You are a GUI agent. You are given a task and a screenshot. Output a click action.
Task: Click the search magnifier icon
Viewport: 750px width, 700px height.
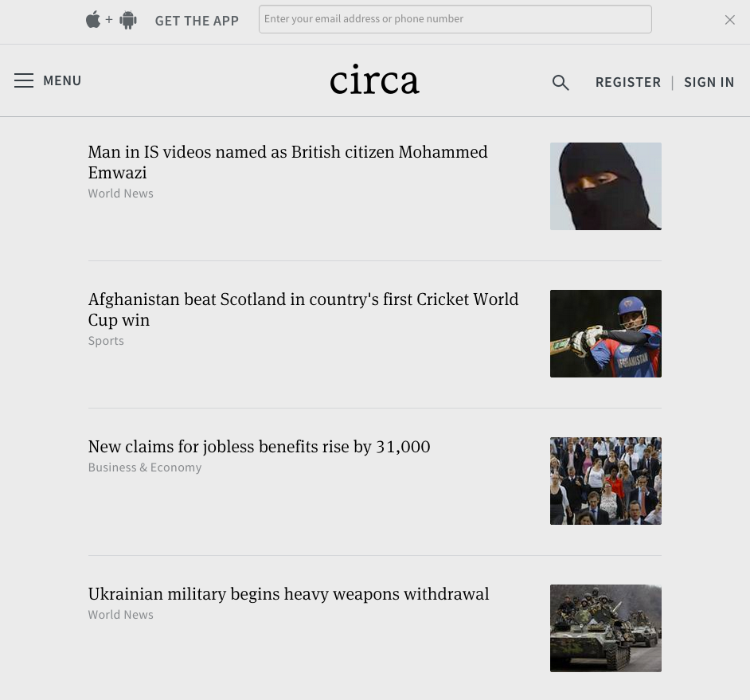pyautogui.click(x=561, y=82)
